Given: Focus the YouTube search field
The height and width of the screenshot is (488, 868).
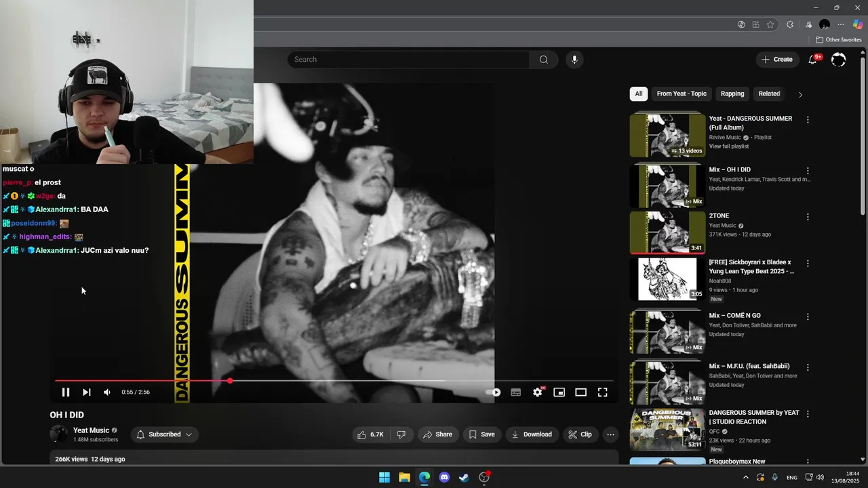Looking at the screenshot, I should (x=409, y=60).
